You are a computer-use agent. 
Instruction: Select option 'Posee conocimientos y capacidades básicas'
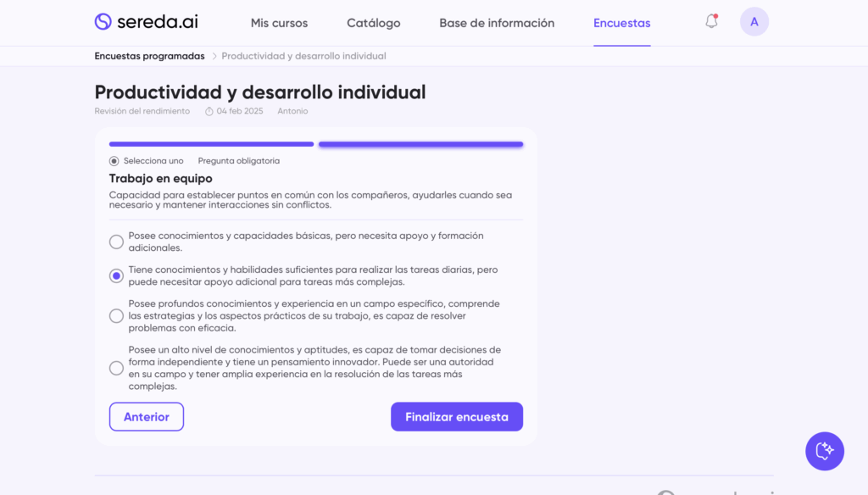[116, 242]
